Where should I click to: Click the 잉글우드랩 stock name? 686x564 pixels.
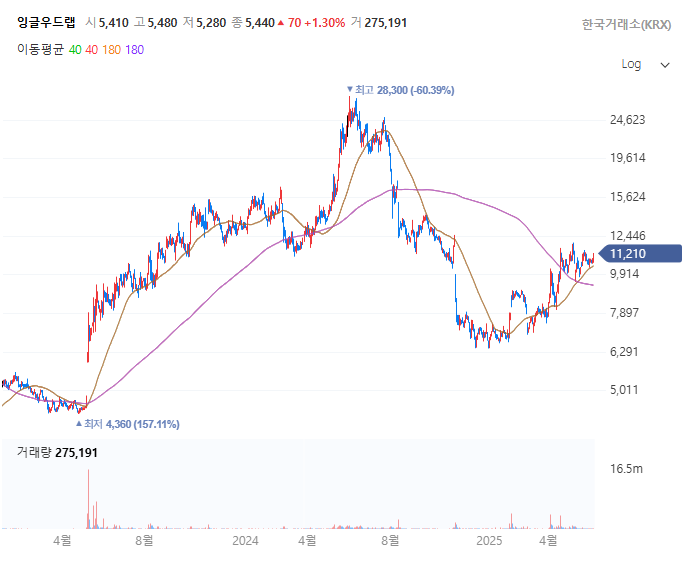[44, 23]
